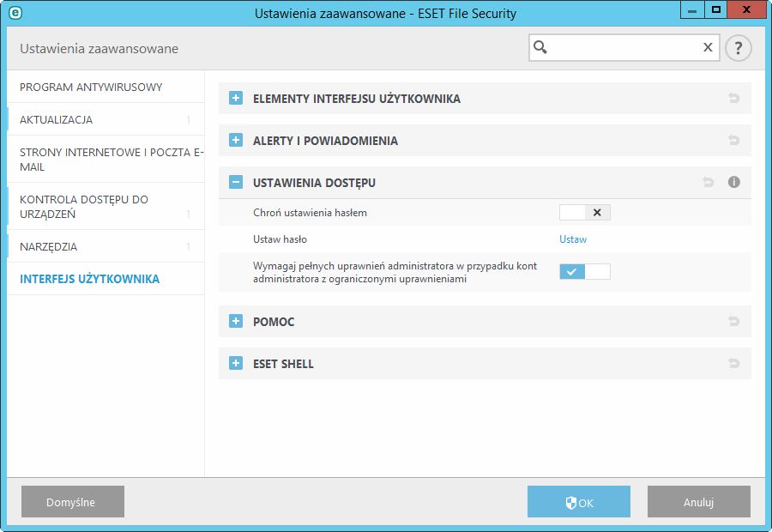The image size is (772, 532).
Task: Cancel changes with Anuluj button
Action: pyautogui.click(x=698, y=501)
